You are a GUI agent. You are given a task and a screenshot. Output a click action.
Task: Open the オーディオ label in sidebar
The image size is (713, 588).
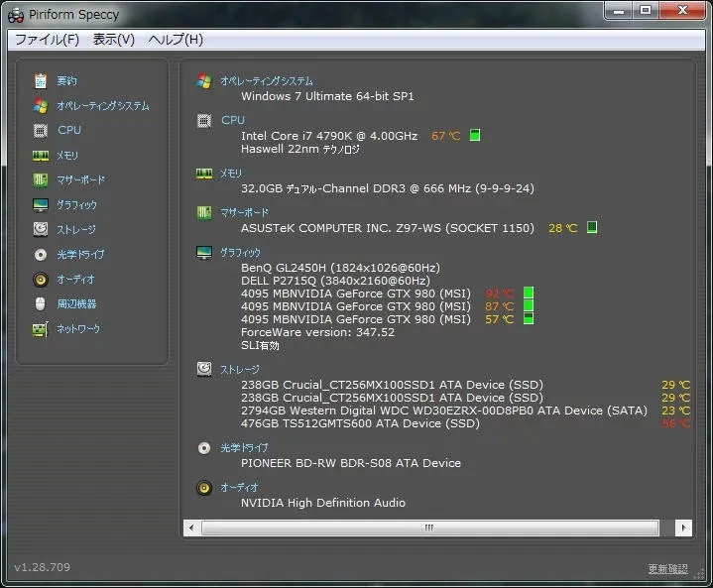point(75,279)
